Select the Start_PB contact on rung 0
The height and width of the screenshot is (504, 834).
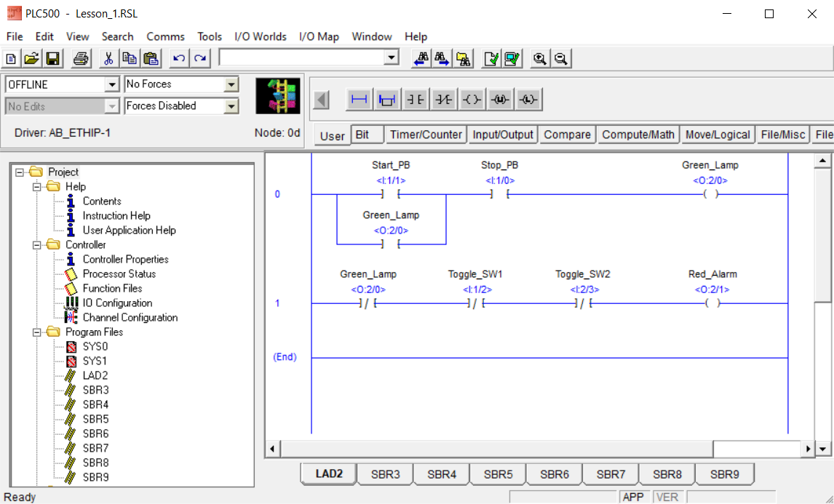[x=391, y=195]
